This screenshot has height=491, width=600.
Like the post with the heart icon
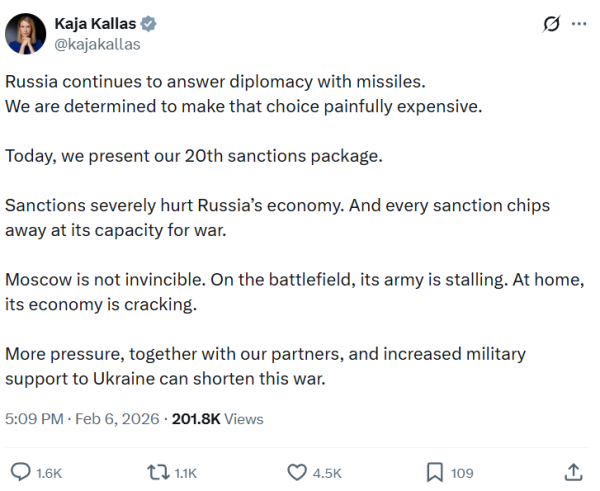point(296,471)
